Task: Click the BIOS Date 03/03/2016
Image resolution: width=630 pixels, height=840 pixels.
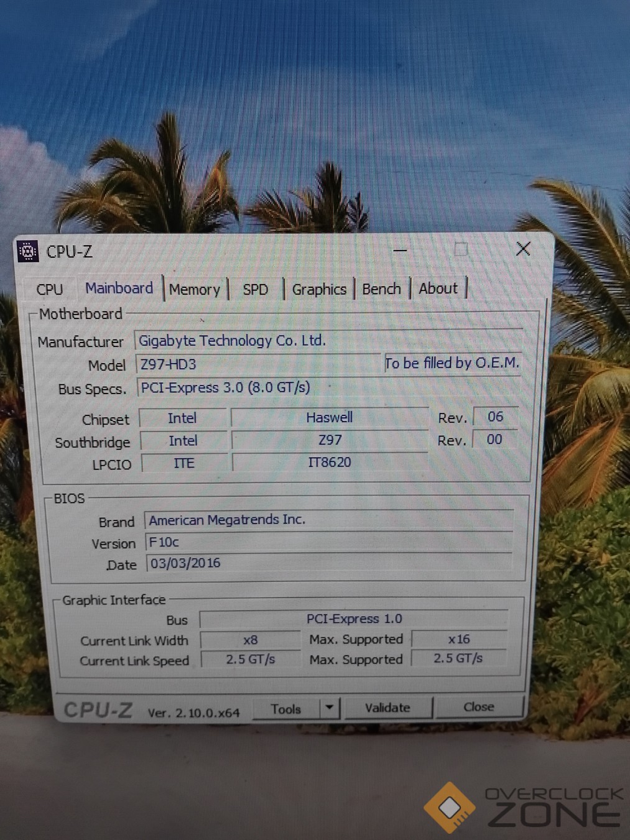Action: point(329,563)
